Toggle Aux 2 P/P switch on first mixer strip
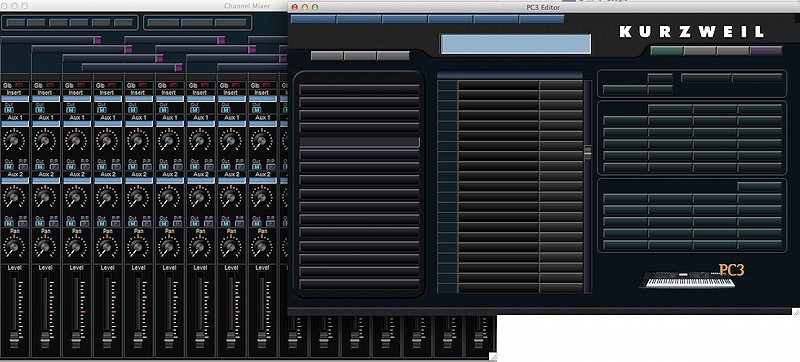Image resolution: width=800 pixels, height=362 pixels. (x=22, y=223)
